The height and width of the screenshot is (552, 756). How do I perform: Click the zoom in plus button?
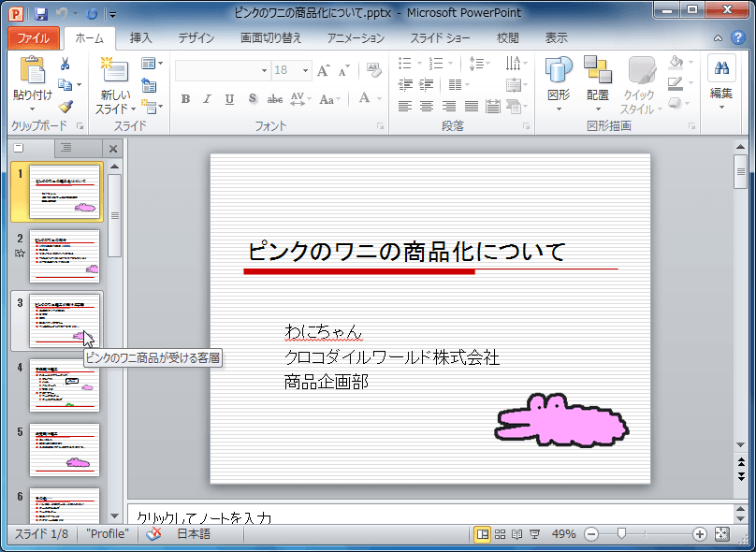[699, 533]
